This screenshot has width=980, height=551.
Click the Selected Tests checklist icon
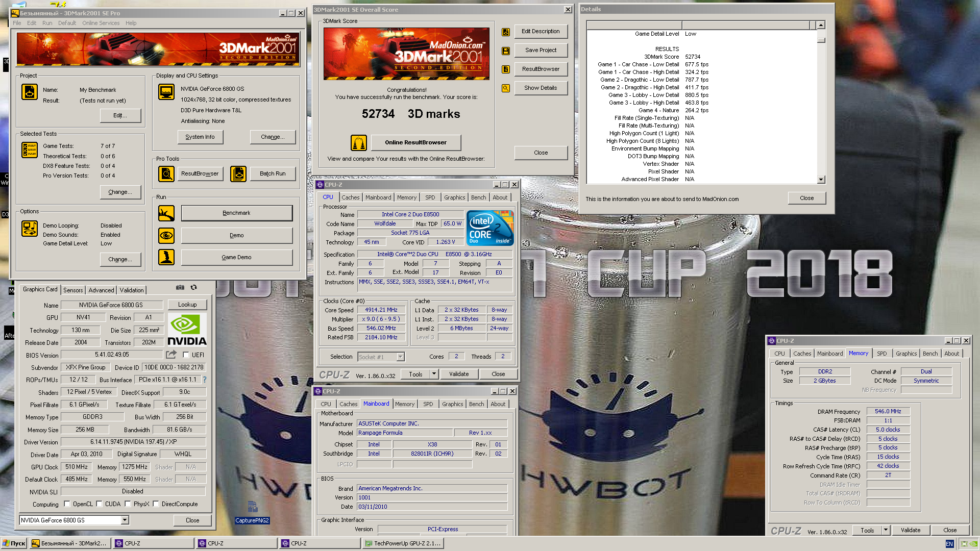[x=30, y=150]
